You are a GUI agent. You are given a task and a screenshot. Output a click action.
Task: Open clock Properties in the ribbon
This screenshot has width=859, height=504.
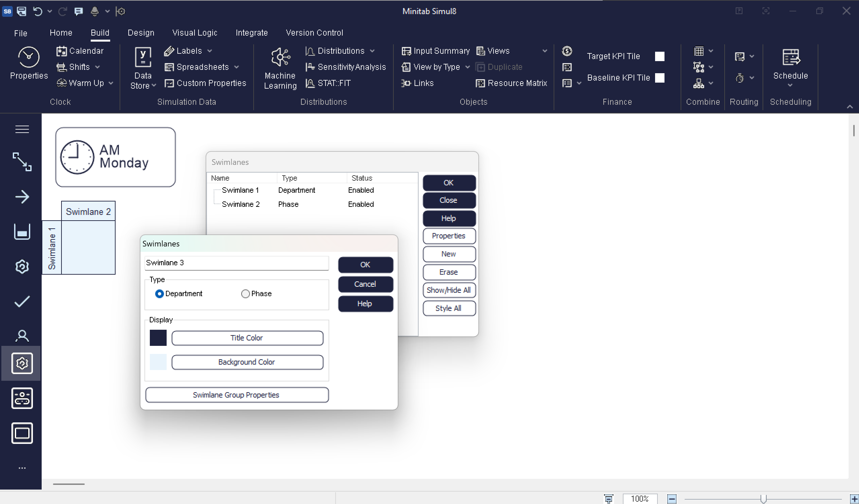click(29, 63)
